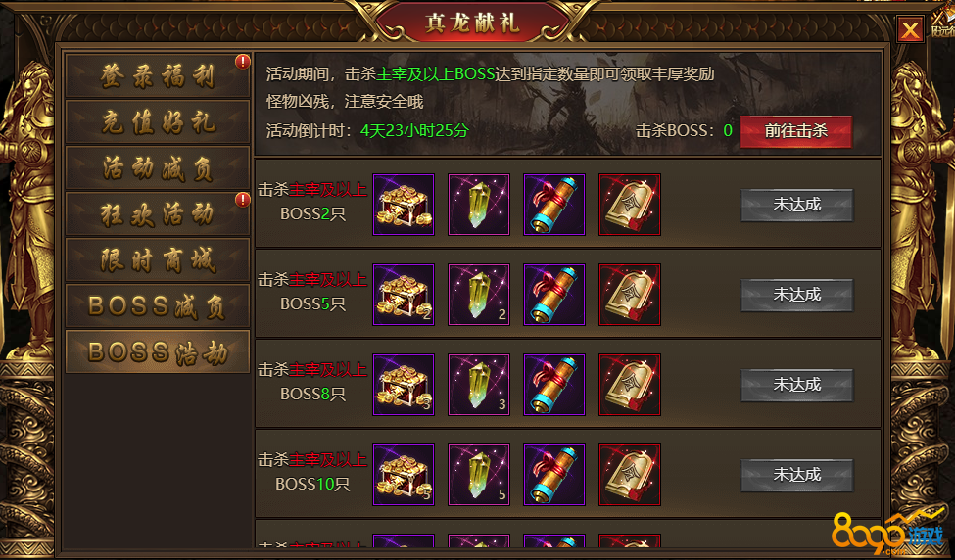Click treasure chest reward in BOSS8 row
Screen dimensions: 955x560
pos(404,385)
